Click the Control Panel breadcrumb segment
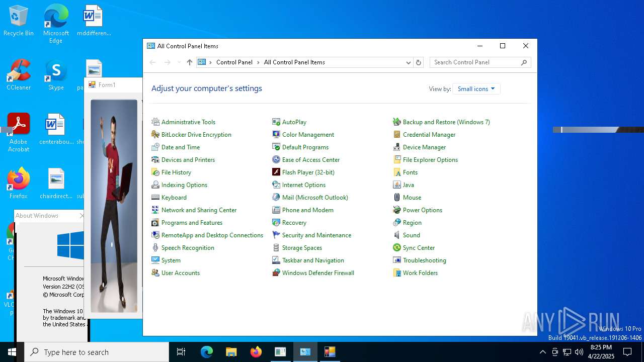 (234, 62)
